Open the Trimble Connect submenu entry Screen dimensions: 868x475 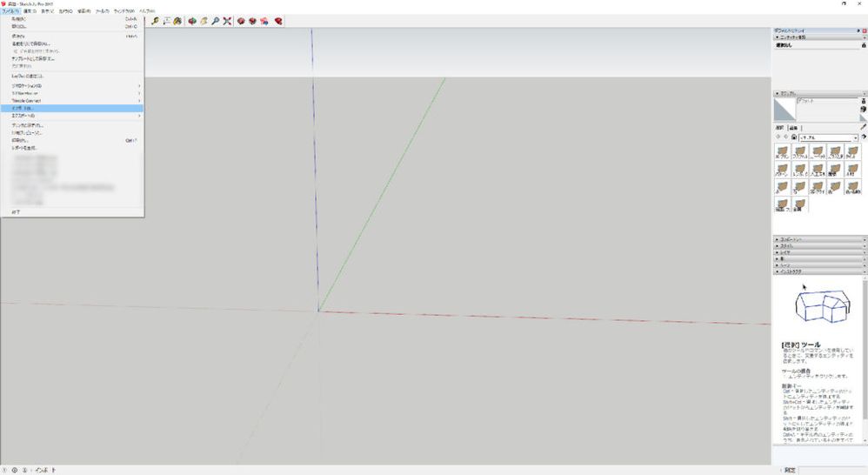click(x=72, y=101)
